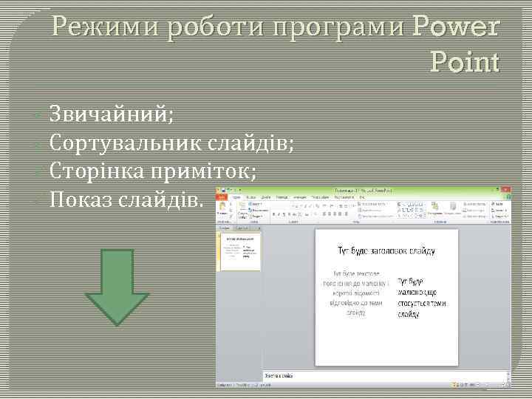The image size is (532, 399).
Task: Switch to Normal view in the status bar
Action: (454, 385)
